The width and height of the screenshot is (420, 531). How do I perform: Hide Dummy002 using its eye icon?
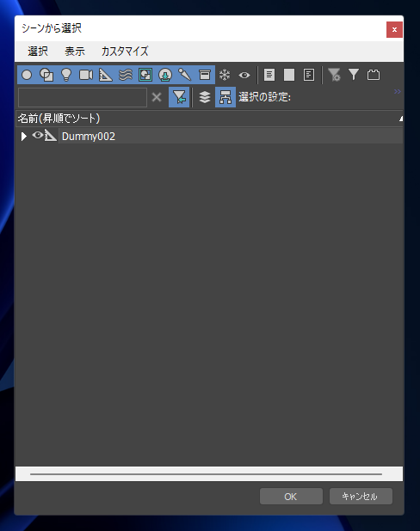coord(37,135)
